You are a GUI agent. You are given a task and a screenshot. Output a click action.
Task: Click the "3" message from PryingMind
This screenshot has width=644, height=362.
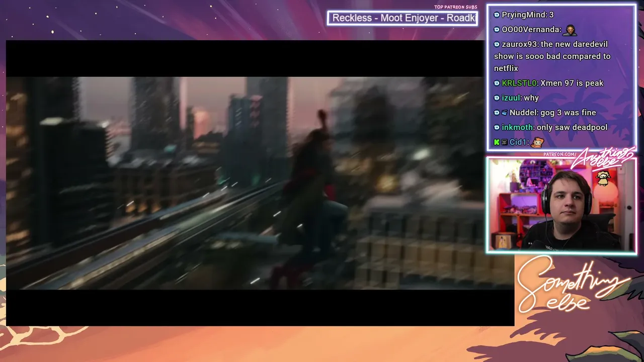click(551, 15)
